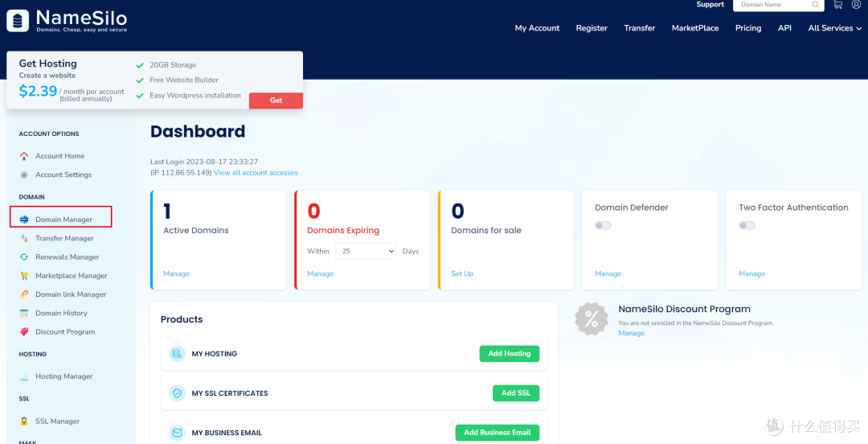The height and width of the screenshot is (444, 868).
Task: Click the search magnifier icon
Action: [816, 5]
